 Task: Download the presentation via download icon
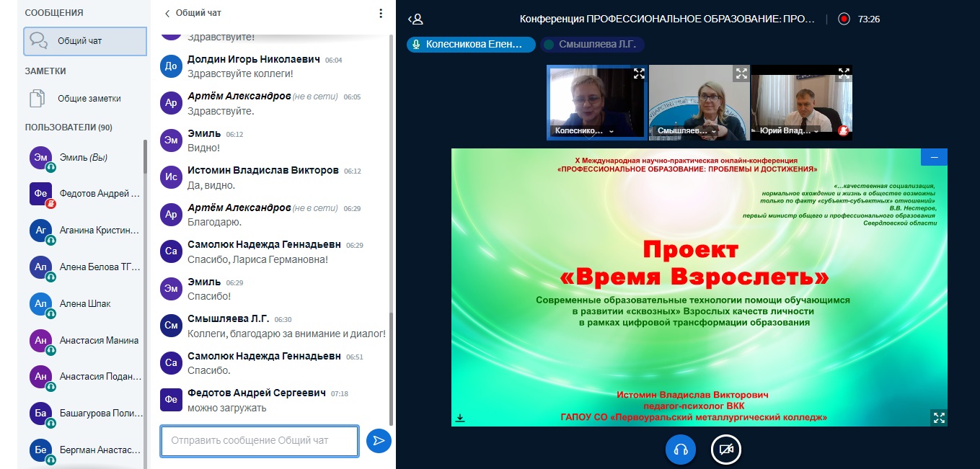(461, 418)
